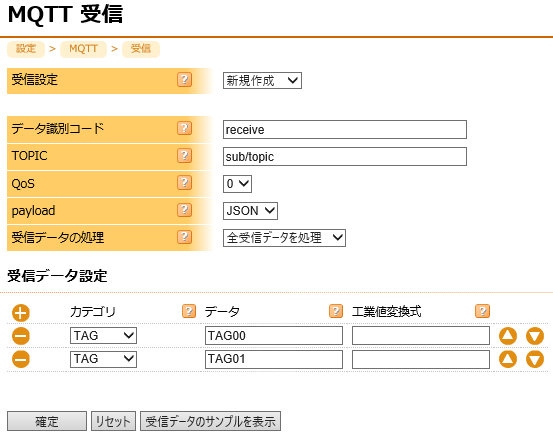Go to 設定 breadcrumb
This screenshot has height=434, width=553.
(26, 49)
